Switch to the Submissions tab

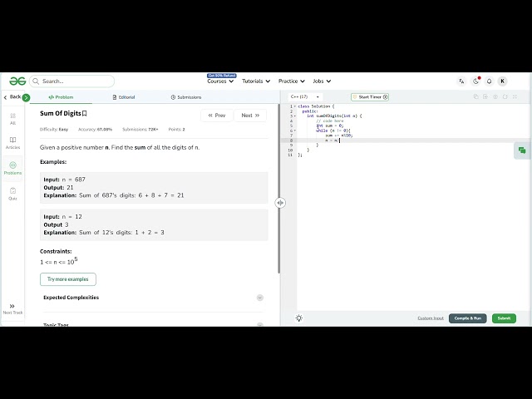pyautogui.click(x=186, y=97)
